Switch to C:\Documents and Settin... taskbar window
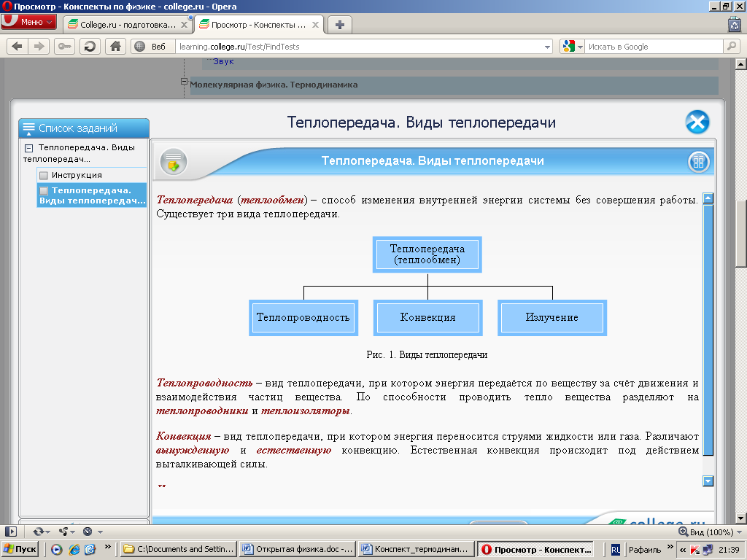Screen dimensions: 747x560 click(x=178, y=549)
